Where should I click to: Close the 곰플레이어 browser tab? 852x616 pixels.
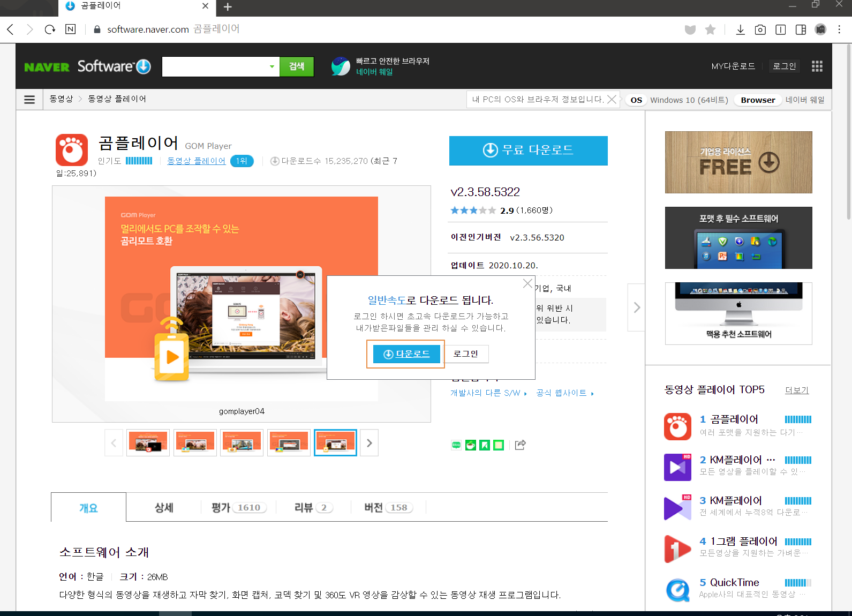(205, 6)
